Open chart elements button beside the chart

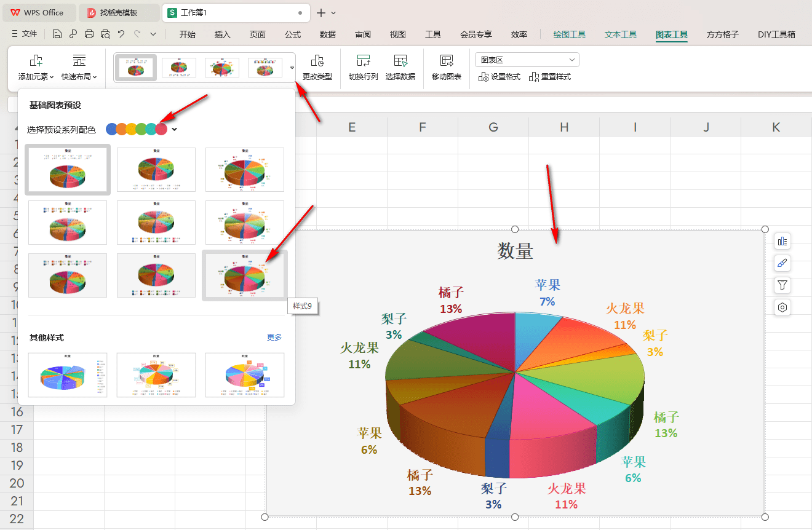(782, 241)
